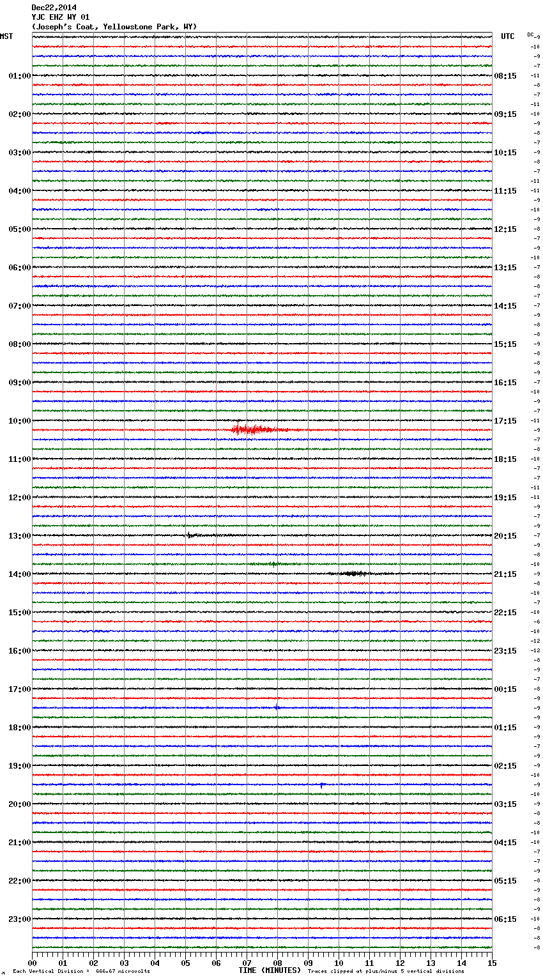Click minute 08 on the bottom axis
Screen dimensions: 543x980
click(277, 963)
